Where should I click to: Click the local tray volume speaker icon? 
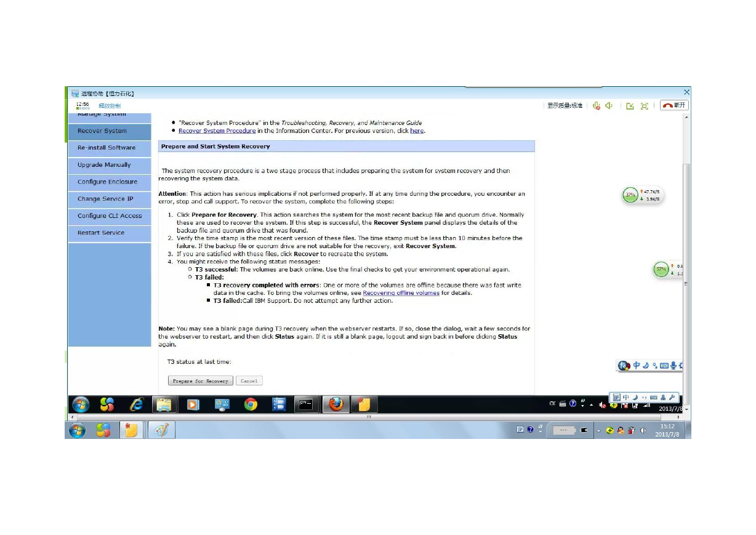coord(644,430)
